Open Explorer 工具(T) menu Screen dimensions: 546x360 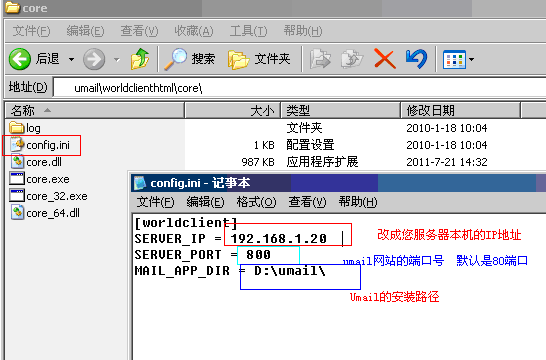tap(248, 31)
